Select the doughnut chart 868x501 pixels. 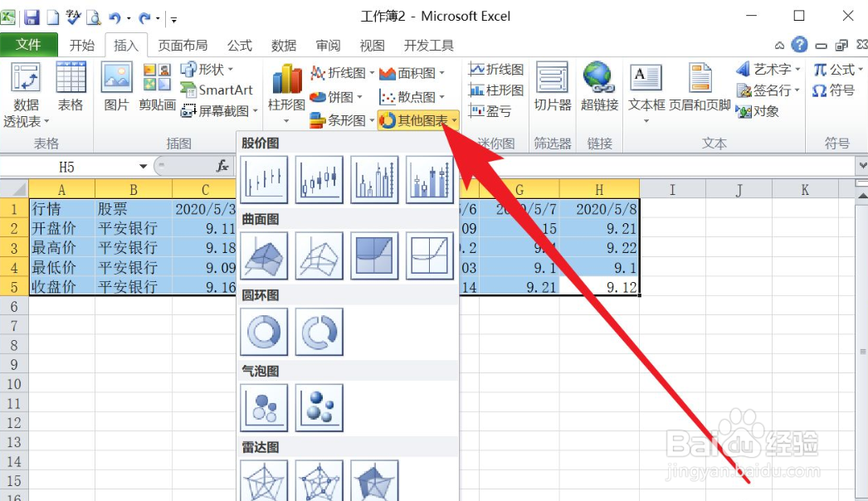[264, 332]
